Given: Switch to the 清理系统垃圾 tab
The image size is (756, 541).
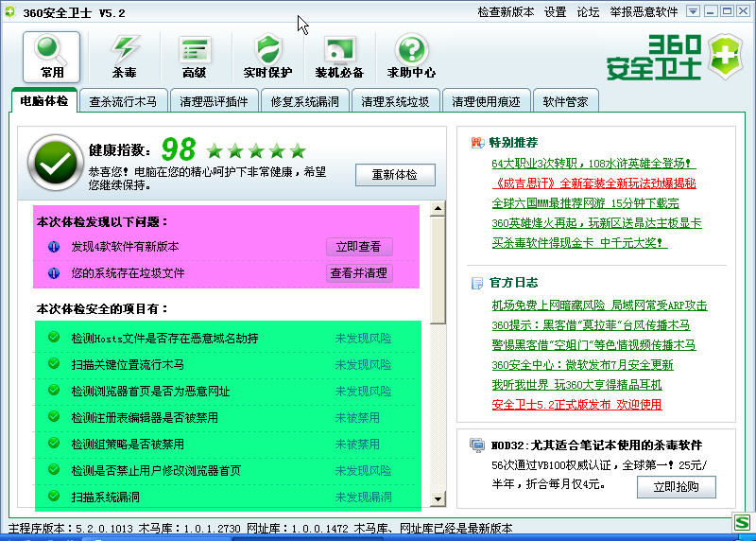Looking at the screenshot, I should (395, 101).
